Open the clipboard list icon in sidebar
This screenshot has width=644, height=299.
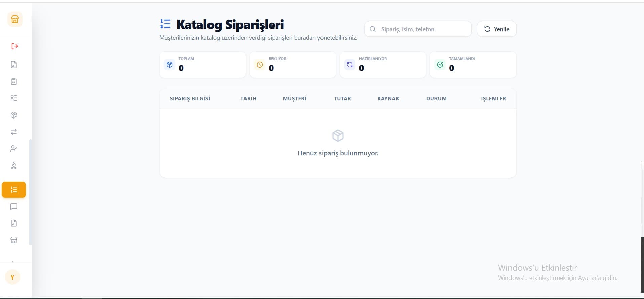point(14,81)
